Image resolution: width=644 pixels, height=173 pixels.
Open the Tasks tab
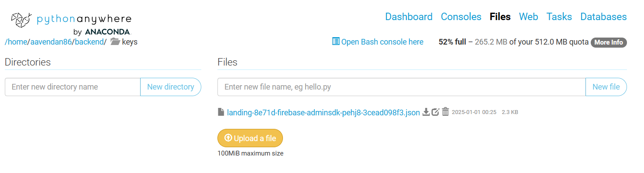coord(559,17)
